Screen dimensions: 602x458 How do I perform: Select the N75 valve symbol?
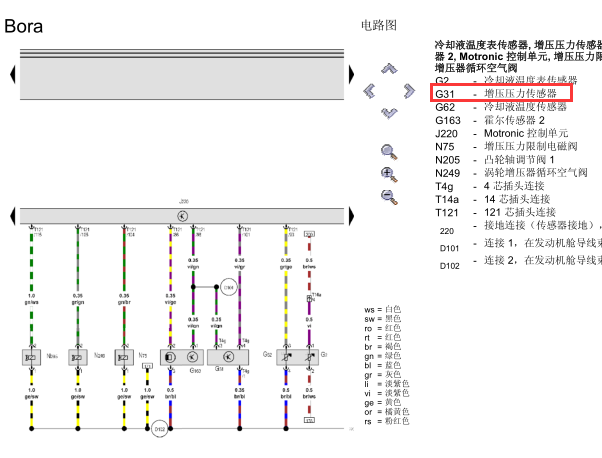[124, 357]
